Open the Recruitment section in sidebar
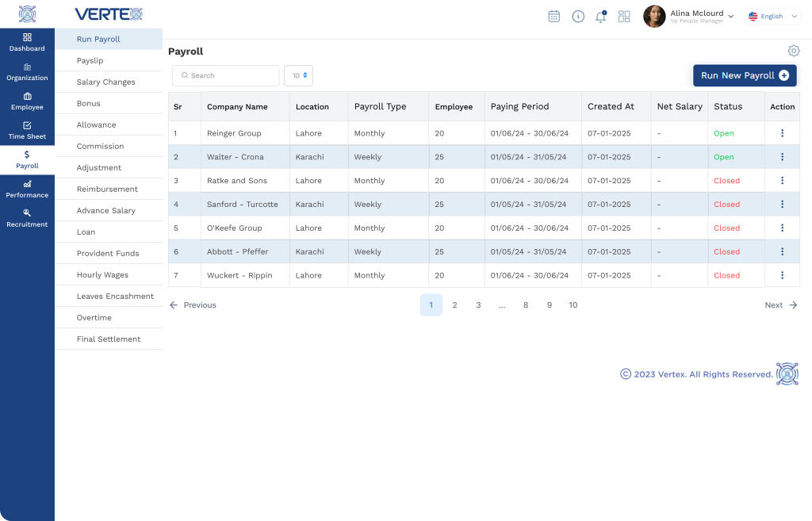The image size is (812, 521). (27, 219)
